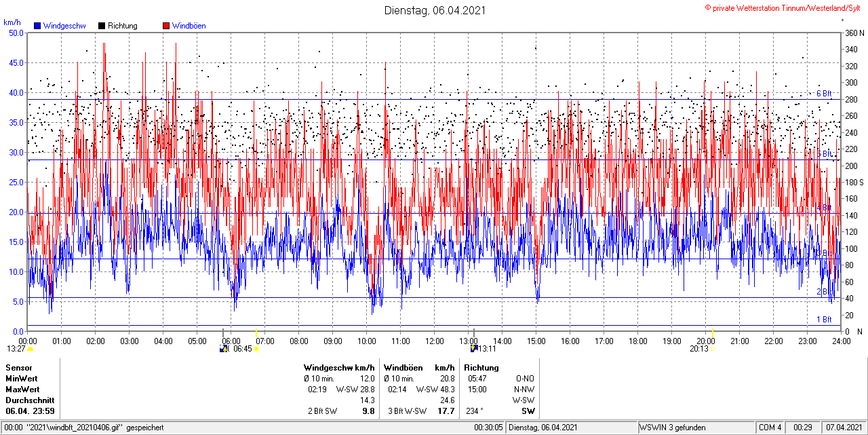This screenshot has height=435, width=868.
Task: Click the km/h axis unit label
Action: tap(13, 22)
